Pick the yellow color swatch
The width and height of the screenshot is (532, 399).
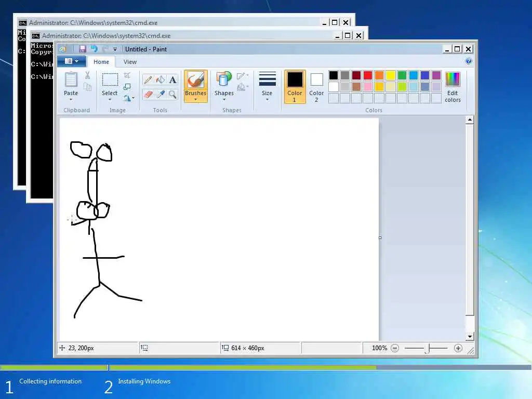tap(391, 75)
